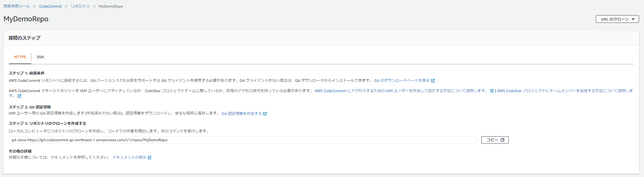Viewport: 644px width, 177px height.
Task: Click the 接続のステップ heading
Action: (x=24, y=38)
